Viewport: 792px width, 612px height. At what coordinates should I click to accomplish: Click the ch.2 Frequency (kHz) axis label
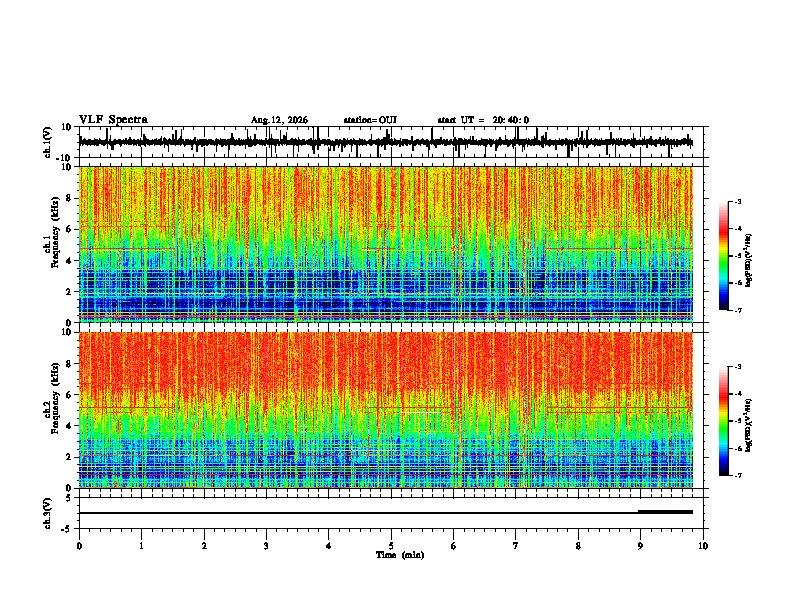click(x=52, y=398)
